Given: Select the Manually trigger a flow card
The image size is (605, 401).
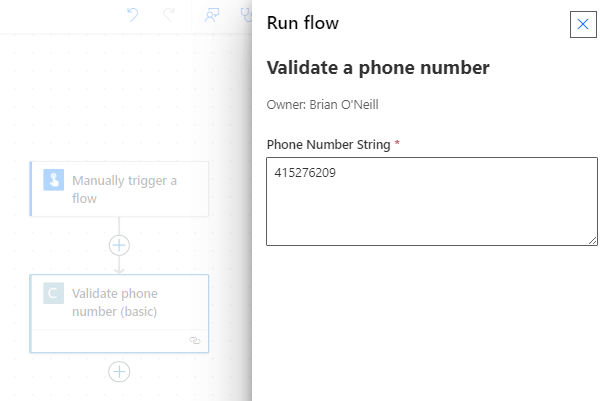Looking at the screenshot, I should (x=124, y=189).
